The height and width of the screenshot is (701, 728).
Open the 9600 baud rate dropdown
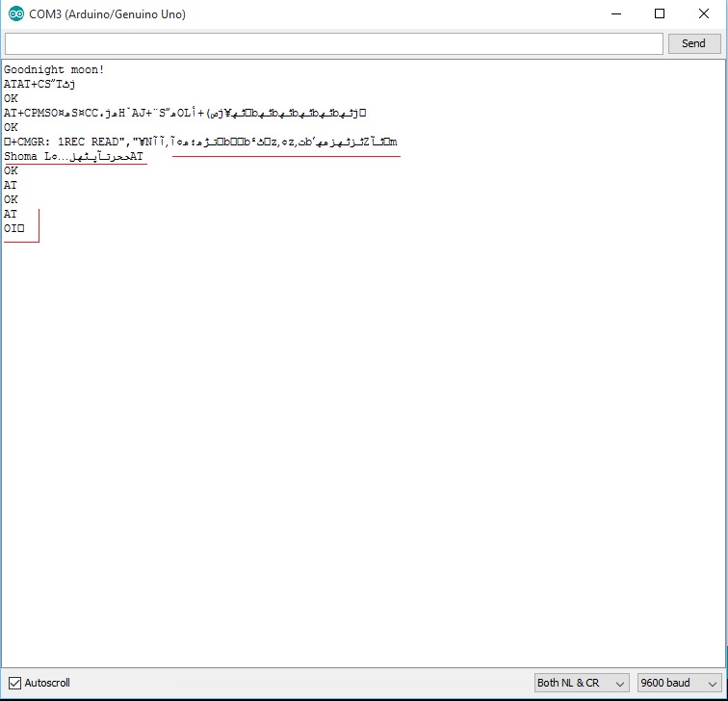(x=677, y=683)
